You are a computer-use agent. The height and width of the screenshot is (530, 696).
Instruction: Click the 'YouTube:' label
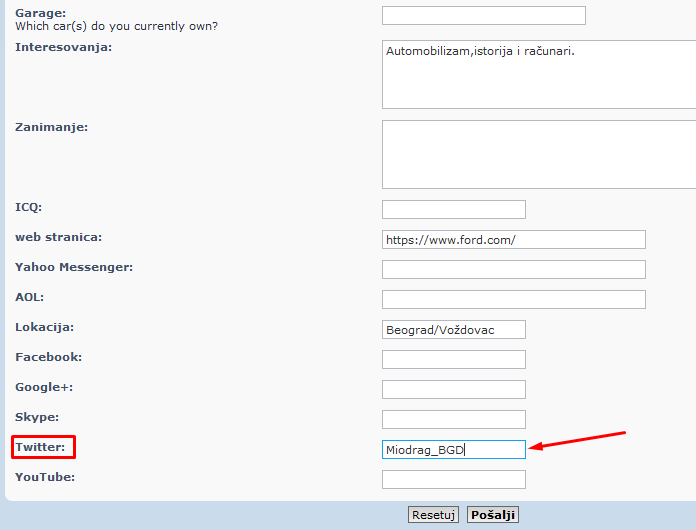pos(45,477)
